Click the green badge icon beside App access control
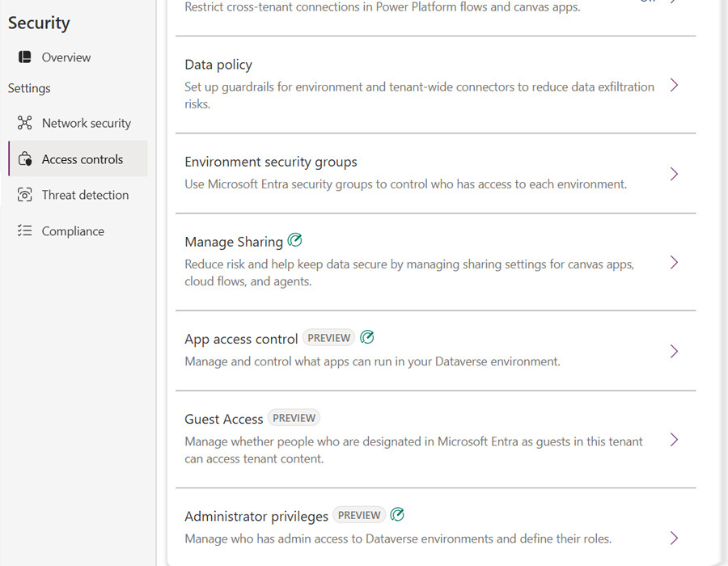This screenshot has height=566, width=728. click(366, 337)
